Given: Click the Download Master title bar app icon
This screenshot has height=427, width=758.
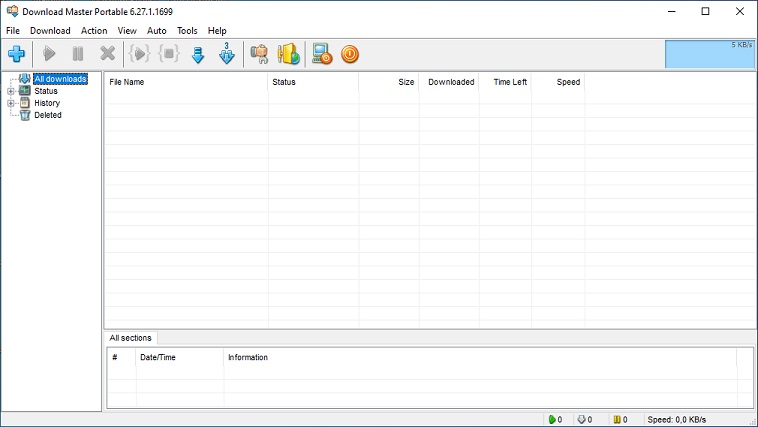Looking at the screenshot, I should click(12, 11).
